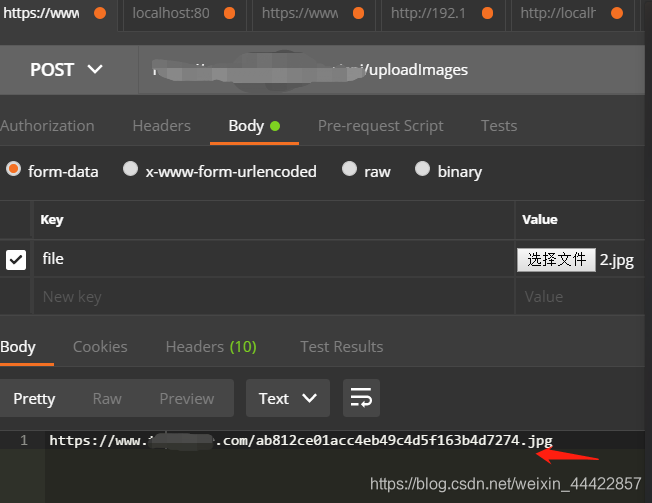Screen dimensions: 652x503
Task: Open the response Body tab
Action: tap(18, 347)
